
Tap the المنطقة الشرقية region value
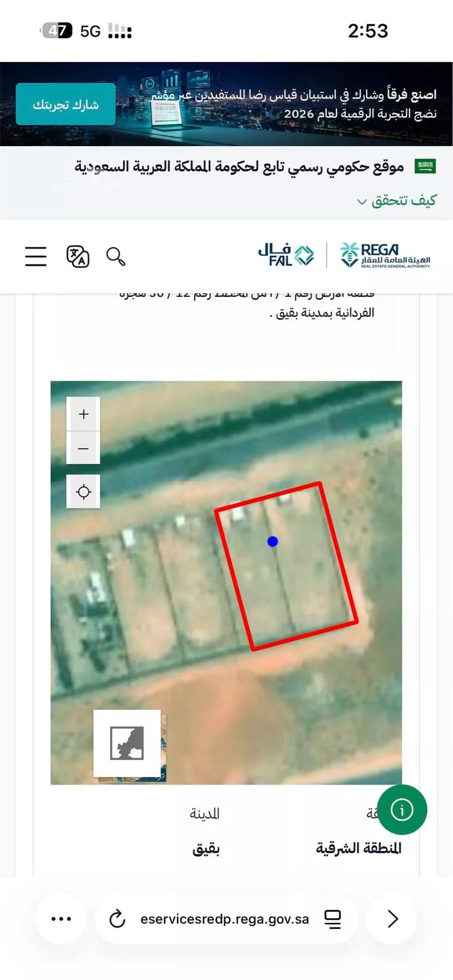tap(359, 848)
